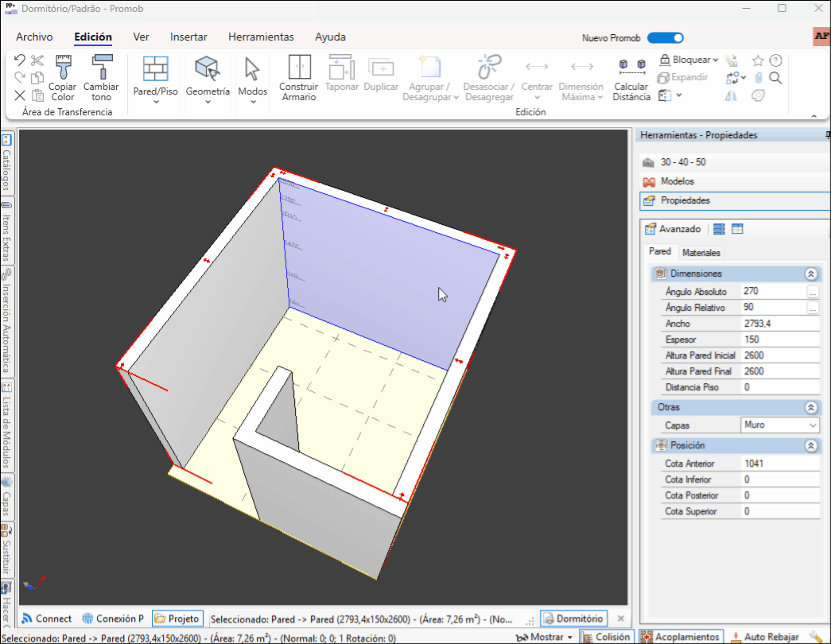The image size is (831, 644).
Task: Switch to the Materiales tab
Action: tap(701, 253)
